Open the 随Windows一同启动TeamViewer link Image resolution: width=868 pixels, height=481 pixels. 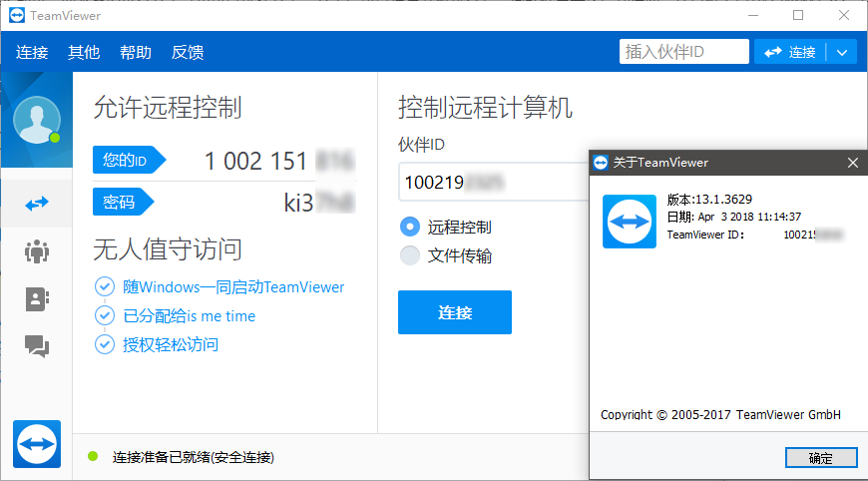pos(233,286)
